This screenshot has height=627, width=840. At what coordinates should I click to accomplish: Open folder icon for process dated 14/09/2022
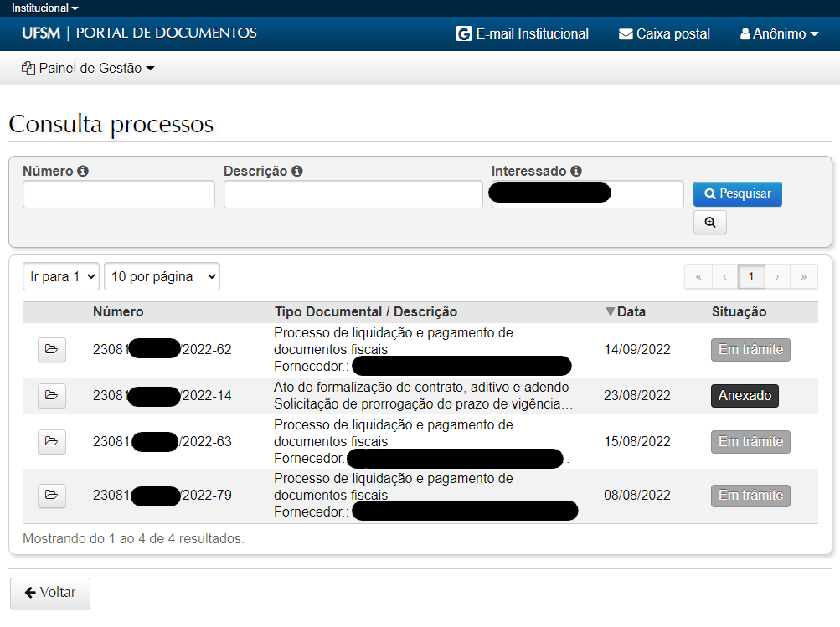click(52, 349)
